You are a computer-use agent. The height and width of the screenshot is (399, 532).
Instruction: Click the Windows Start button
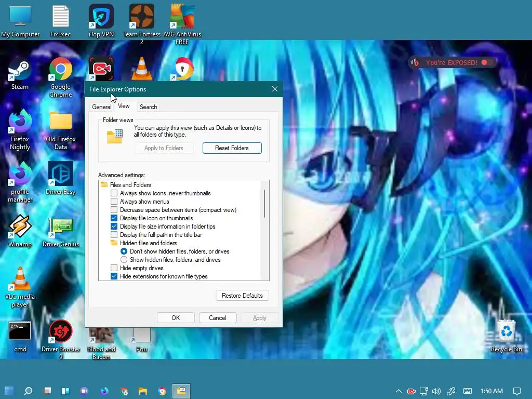tap(9, 391)
